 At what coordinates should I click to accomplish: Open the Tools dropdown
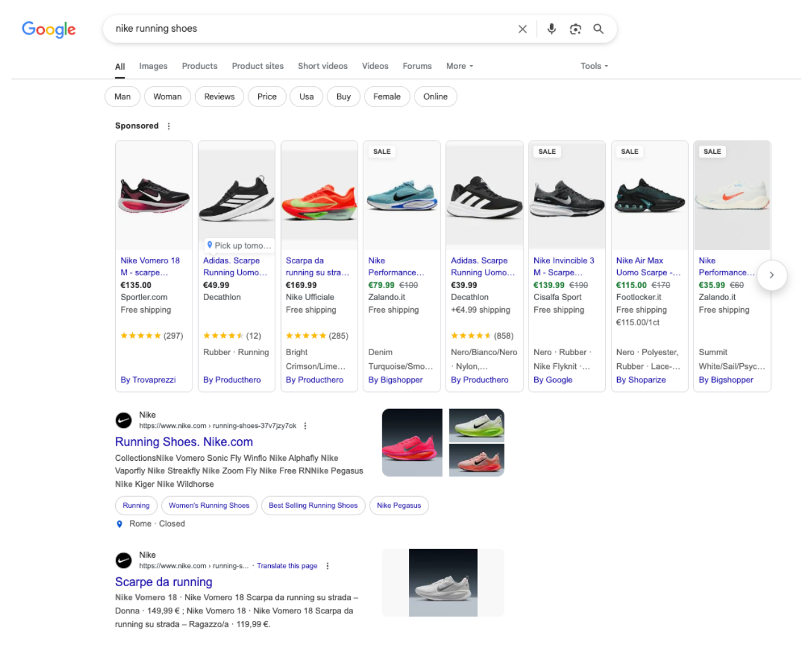tap(594, 66)
